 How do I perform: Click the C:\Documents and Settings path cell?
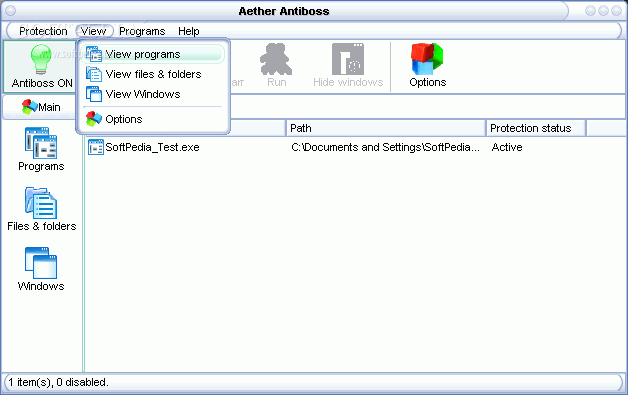[x=385, y=147]
